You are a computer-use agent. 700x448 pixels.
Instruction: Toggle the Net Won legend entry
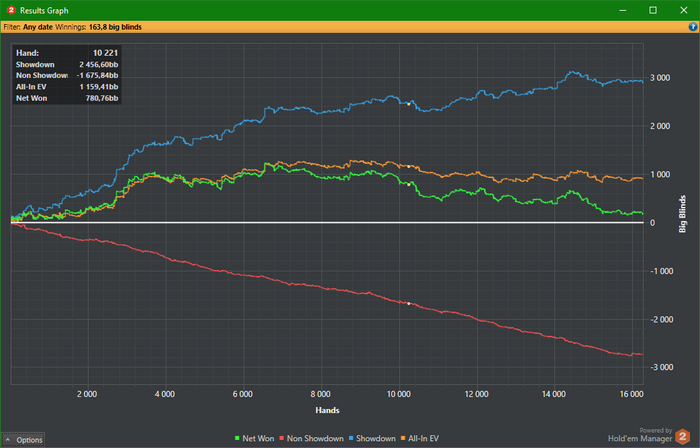pos(254,438)
